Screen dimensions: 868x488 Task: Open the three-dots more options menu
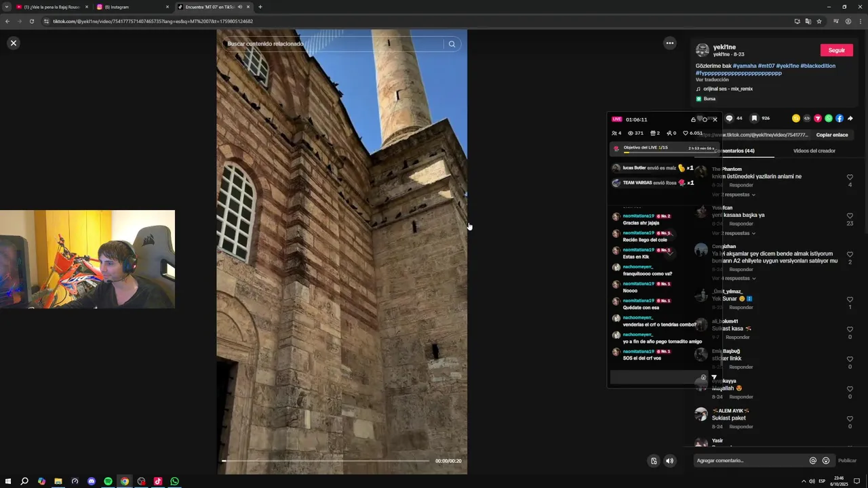tap(670, 43)
